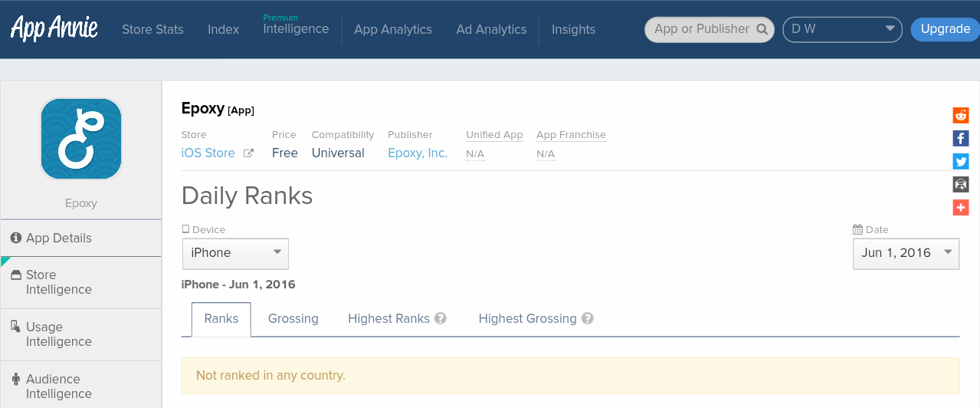Open App Details in the sidebar
The width and height of the screenshot is (980, 408).
coord(59,238)
